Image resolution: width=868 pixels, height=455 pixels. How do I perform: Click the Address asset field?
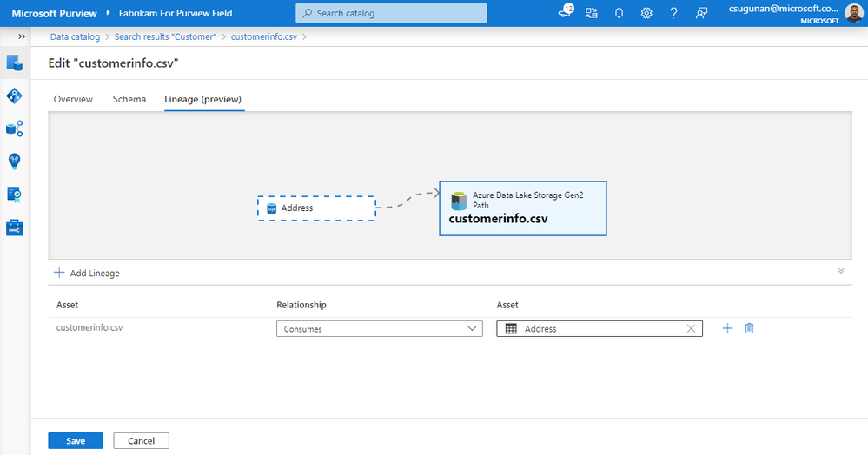[x=600, y=329]
